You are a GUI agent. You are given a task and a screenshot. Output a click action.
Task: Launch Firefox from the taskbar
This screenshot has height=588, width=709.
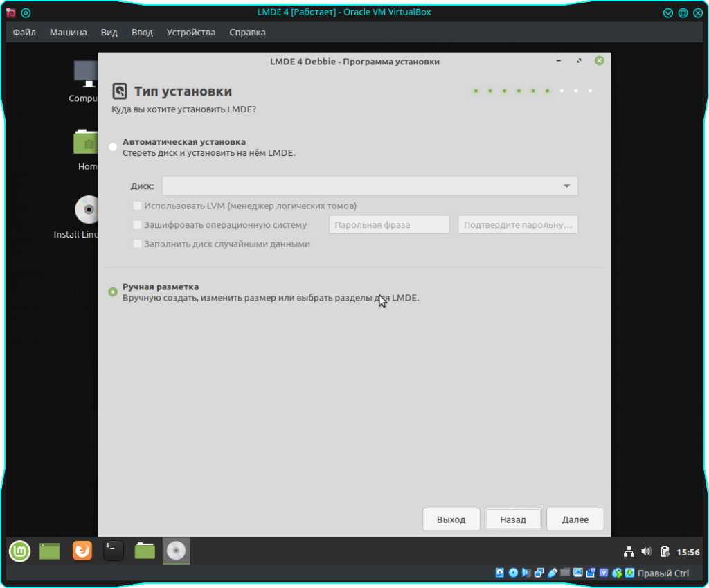(x=82, y=551)
